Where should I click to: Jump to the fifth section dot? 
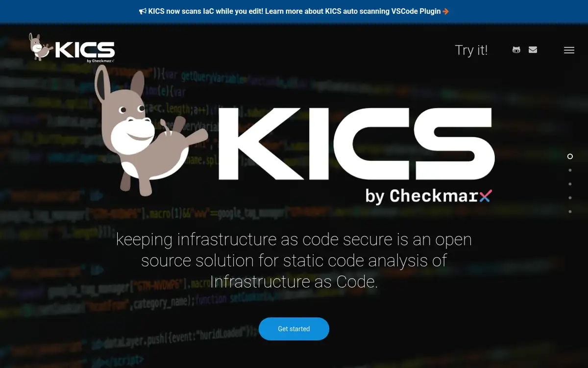(x=570, y=211)
